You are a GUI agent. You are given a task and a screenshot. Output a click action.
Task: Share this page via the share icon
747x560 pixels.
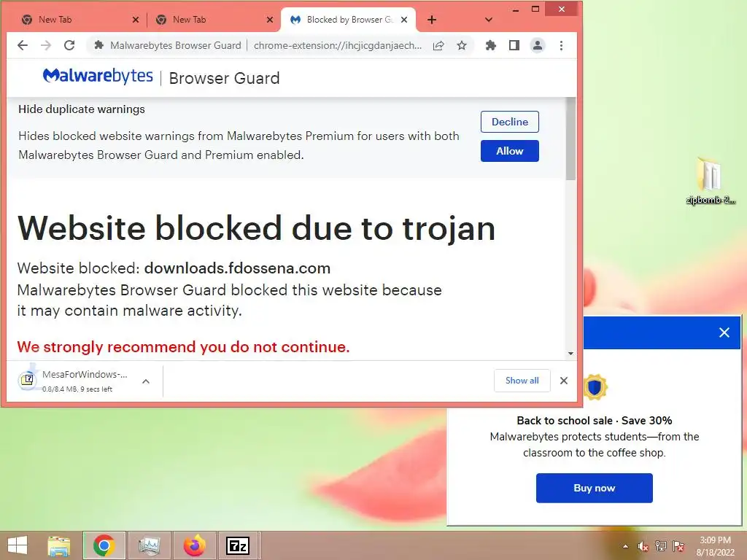click(x=438, y=45)
